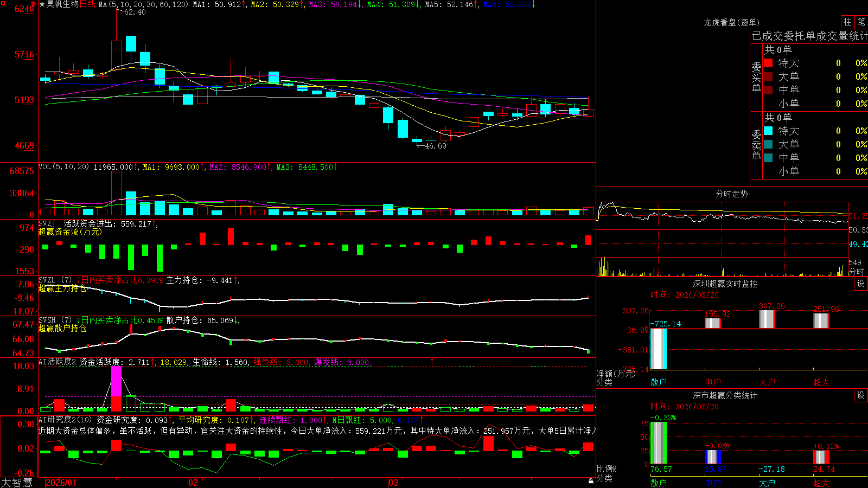
Task: Select the AI研究度2(10) indicator label
Action: point(66,420)
